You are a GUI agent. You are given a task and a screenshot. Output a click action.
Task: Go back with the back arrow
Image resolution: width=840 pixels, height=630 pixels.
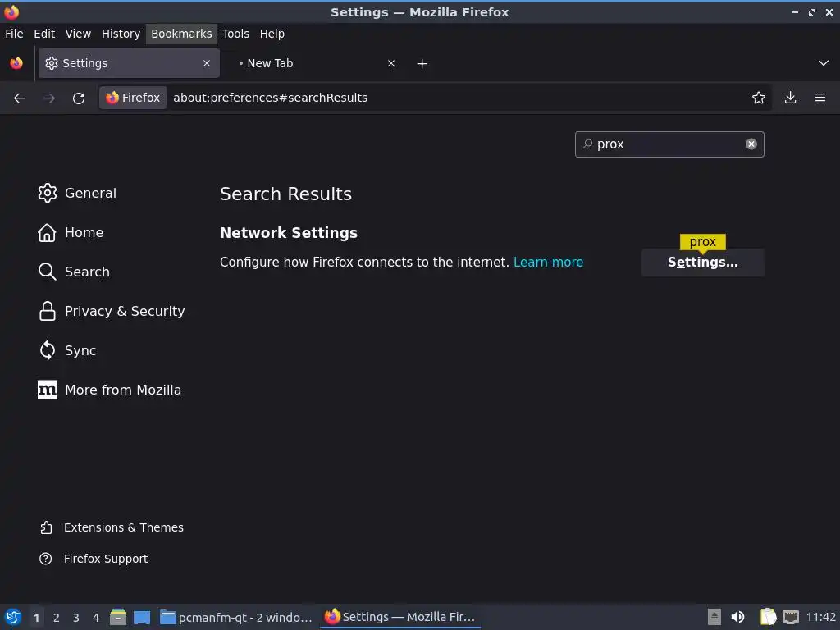tap(20, 98)
